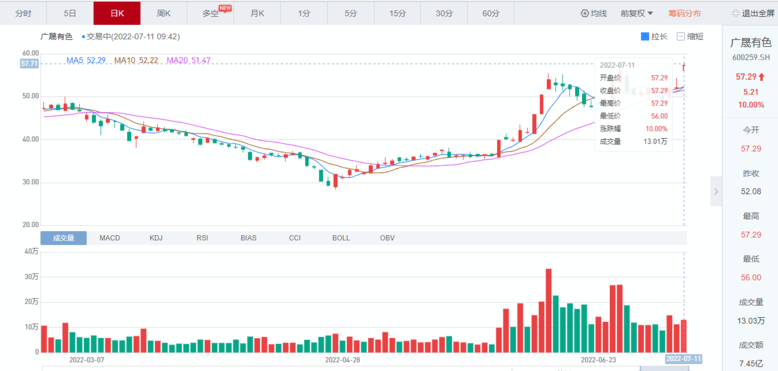The width and height of the screenshot is (778, 371).
Task: Click the tallest red volume bar
Action: 548,310
